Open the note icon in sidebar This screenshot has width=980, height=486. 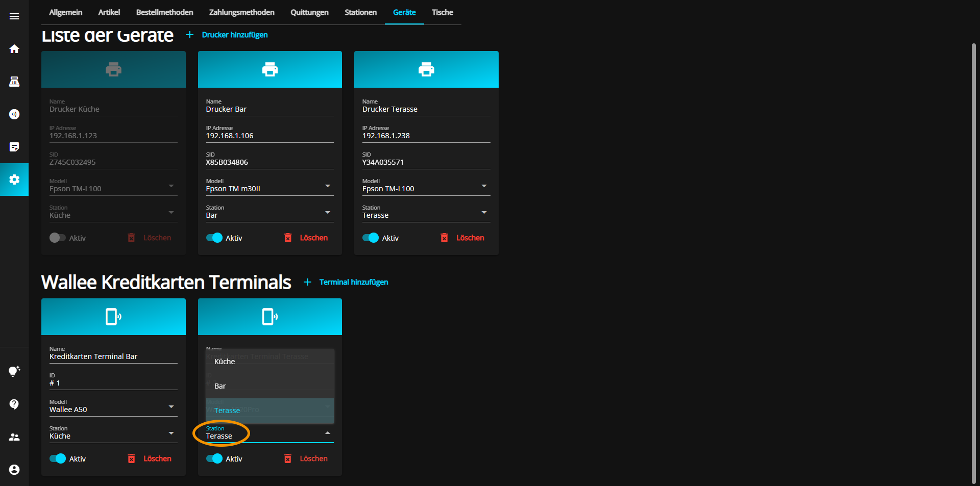pos(14,147)
